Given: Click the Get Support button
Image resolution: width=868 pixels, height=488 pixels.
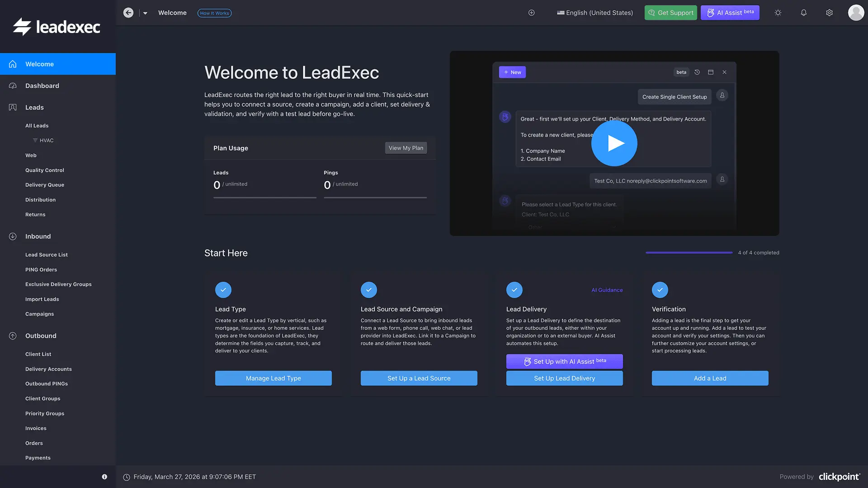Looking at the screenshot, I should (x=671, y=13).
